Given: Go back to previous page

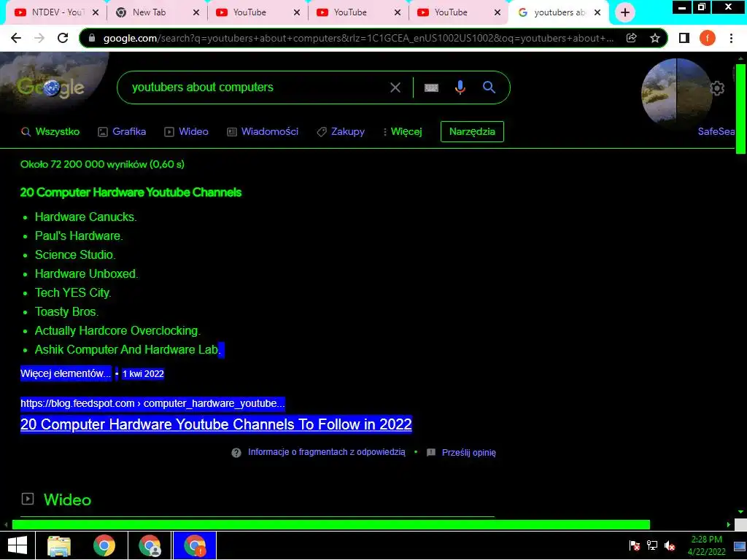Looking at the screenshot, I should tap(16, 38).
